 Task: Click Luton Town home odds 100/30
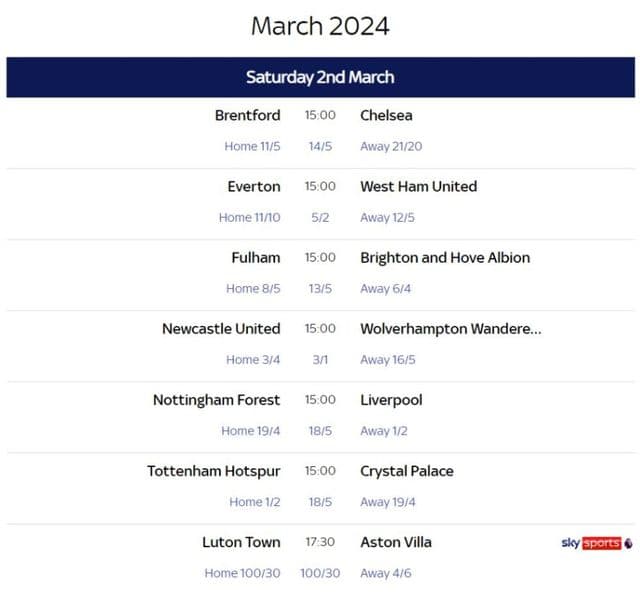pyautogui.click(x=242, y=573)
